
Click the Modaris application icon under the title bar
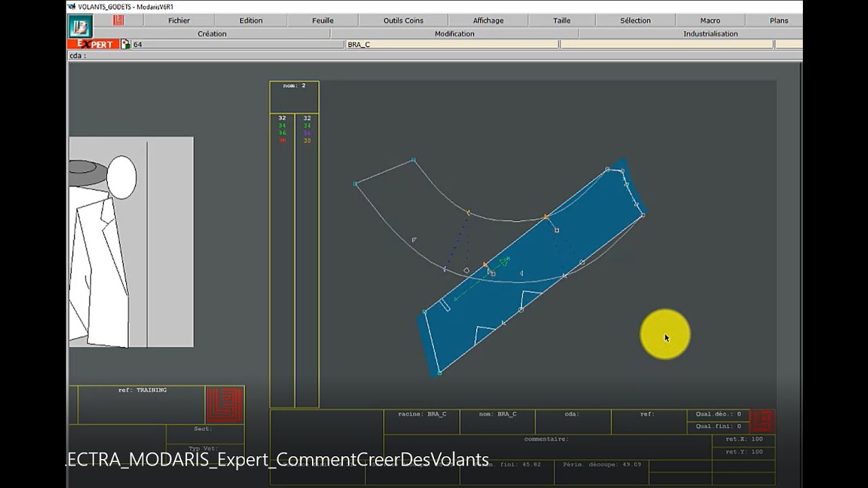pyautogui.click(x=80, y=26)
